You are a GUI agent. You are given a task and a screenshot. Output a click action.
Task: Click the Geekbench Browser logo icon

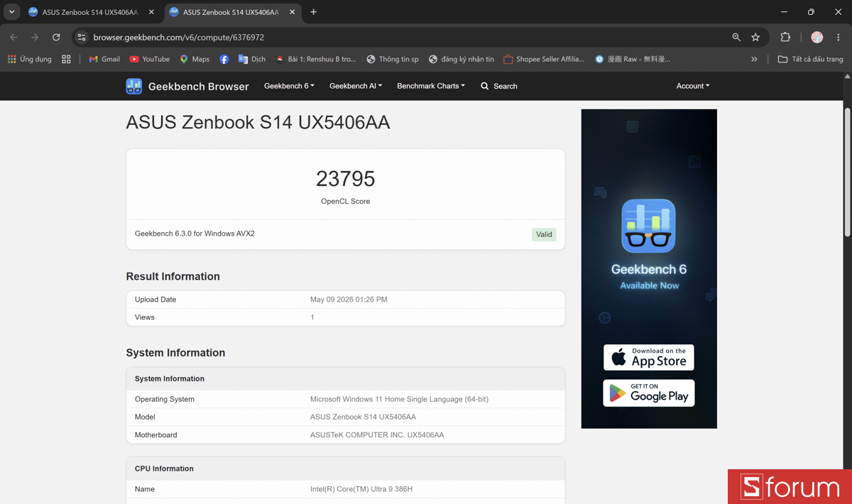(133, 86)
